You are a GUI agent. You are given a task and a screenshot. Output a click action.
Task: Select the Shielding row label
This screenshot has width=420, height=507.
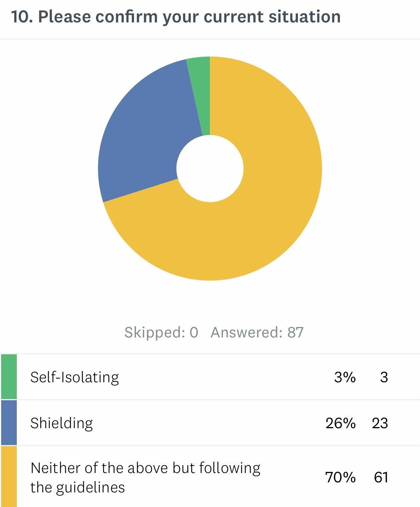[x=62, y=423]
